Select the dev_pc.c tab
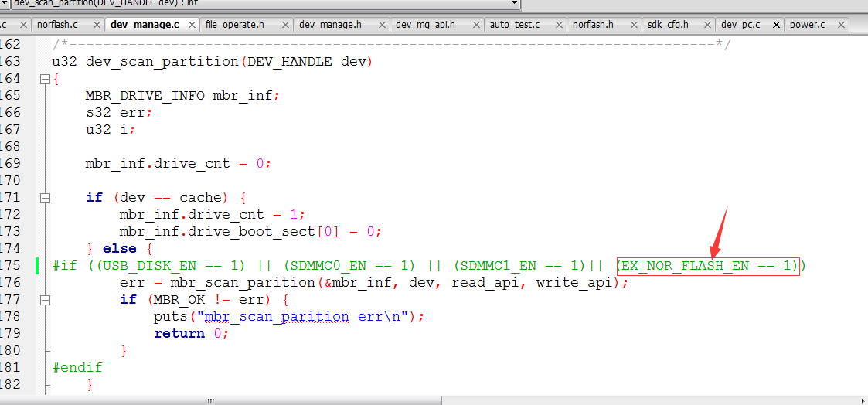The height and width of the screenshot is (405, 868). pos(740,25)
